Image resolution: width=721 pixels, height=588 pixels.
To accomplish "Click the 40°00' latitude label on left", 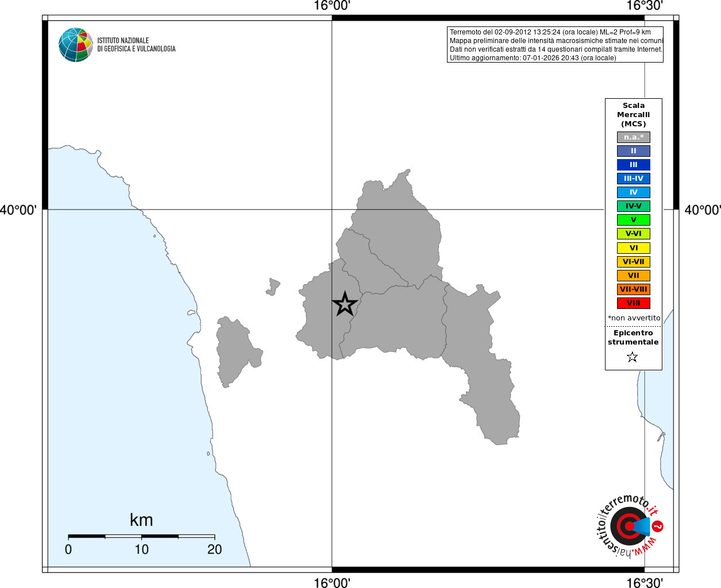I will tap(18, 210).
